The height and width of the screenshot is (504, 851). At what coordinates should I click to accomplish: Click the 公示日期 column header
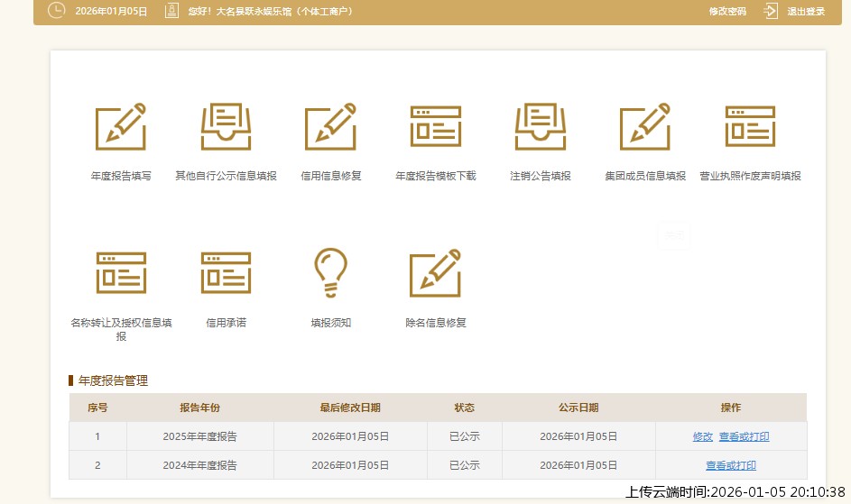pyautogui.click(x=578, y=408)
